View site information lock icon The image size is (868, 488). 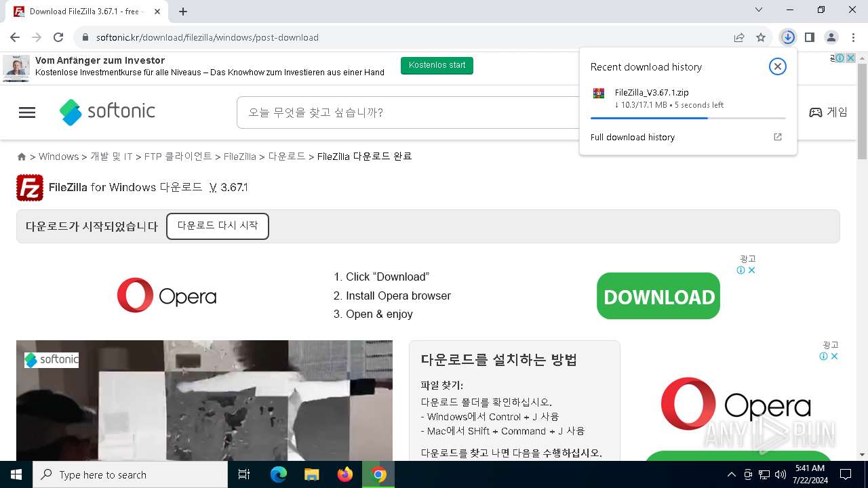click(x=85, y=37)
